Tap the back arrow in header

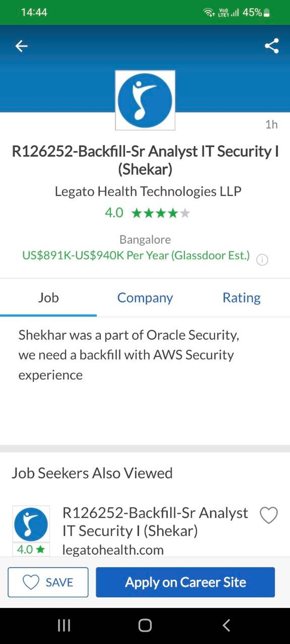pyautogui.click(x=21, y=46)
